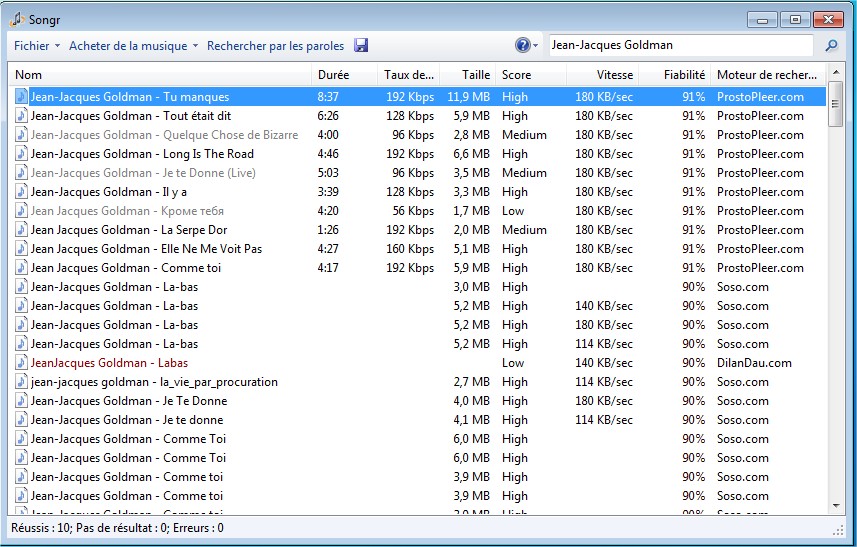Click the scrollbar up arrow
Viewport: 857px width, 547px height.
[836, 72]
